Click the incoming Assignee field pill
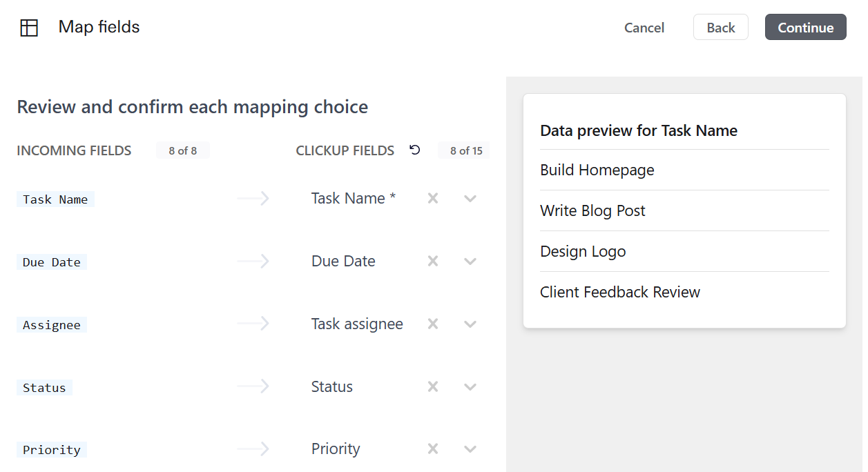The image size is (868, 472). tap(51, 324)
